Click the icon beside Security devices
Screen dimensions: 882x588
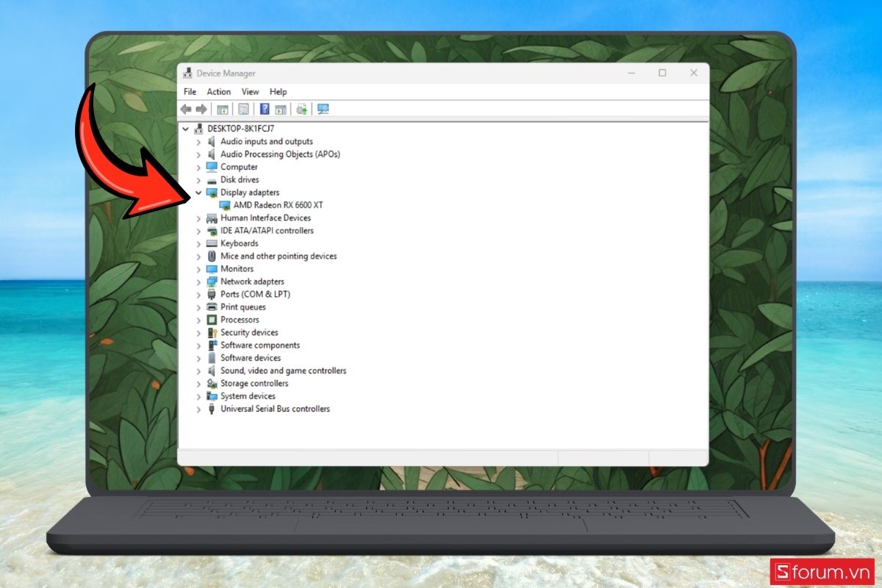point(212,333)
